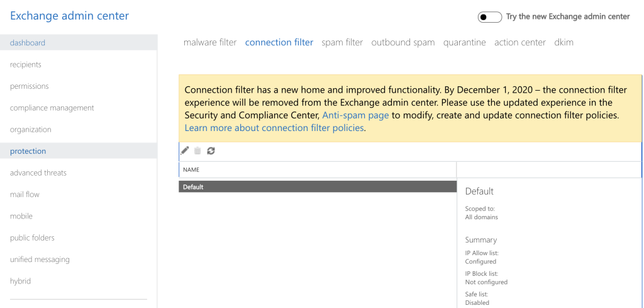Image resolution: width=644 pixels, height=308 pixels.
Task: Switch to the spam filter tab
Action: point(342,42)
